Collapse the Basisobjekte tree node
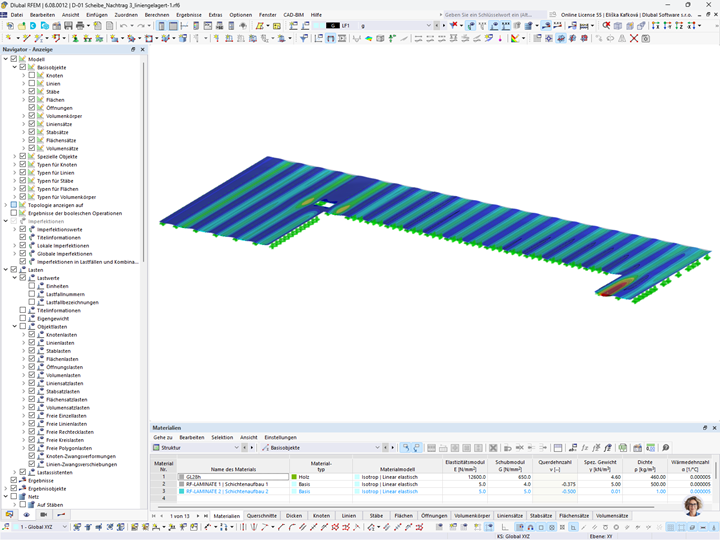This screenshot has width=720, height=540. tap(15, 67)
